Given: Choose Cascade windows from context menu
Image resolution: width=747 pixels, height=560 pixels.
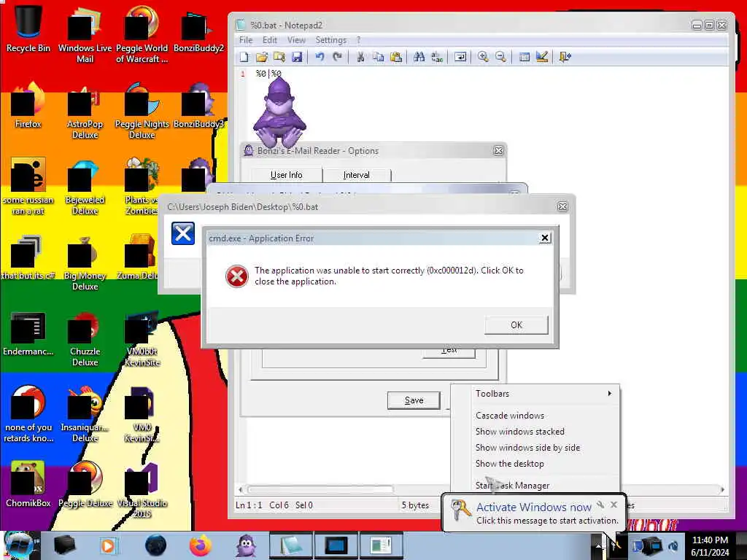Looking at the screenshot, I should pyautogui.click(x=509, y=415).
